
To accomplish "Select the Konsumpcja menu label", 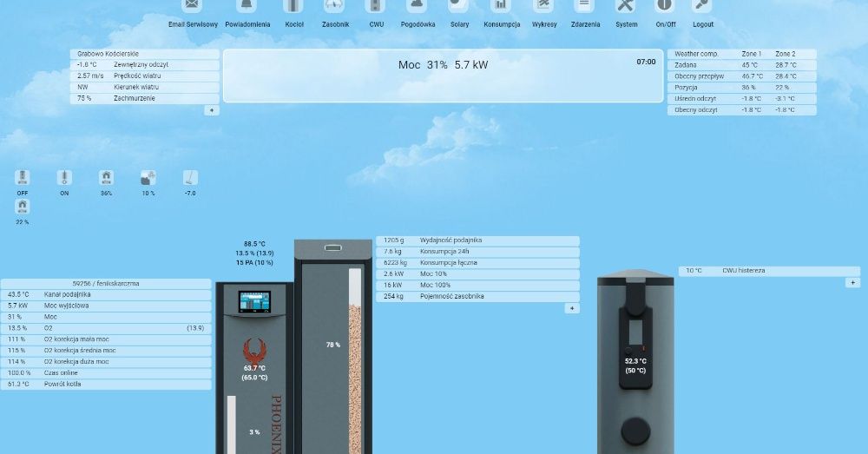I will pos(502,24).
